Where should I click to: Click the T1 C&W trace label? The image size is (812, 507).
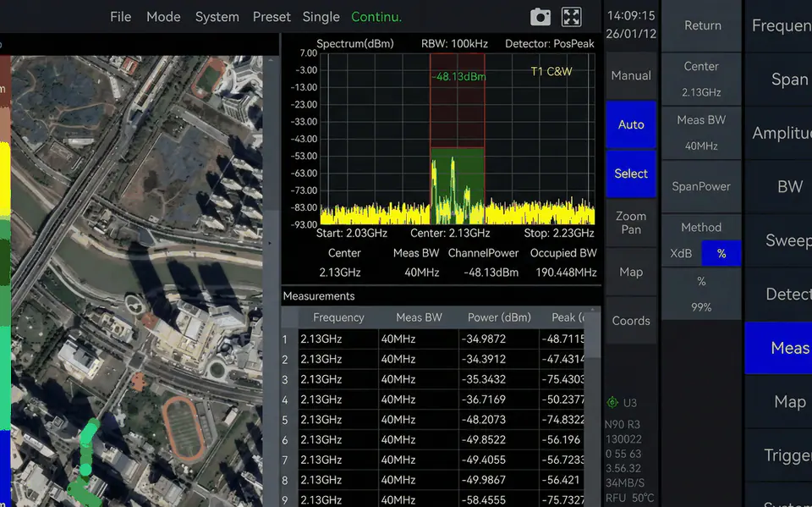(x=551, y=72)
